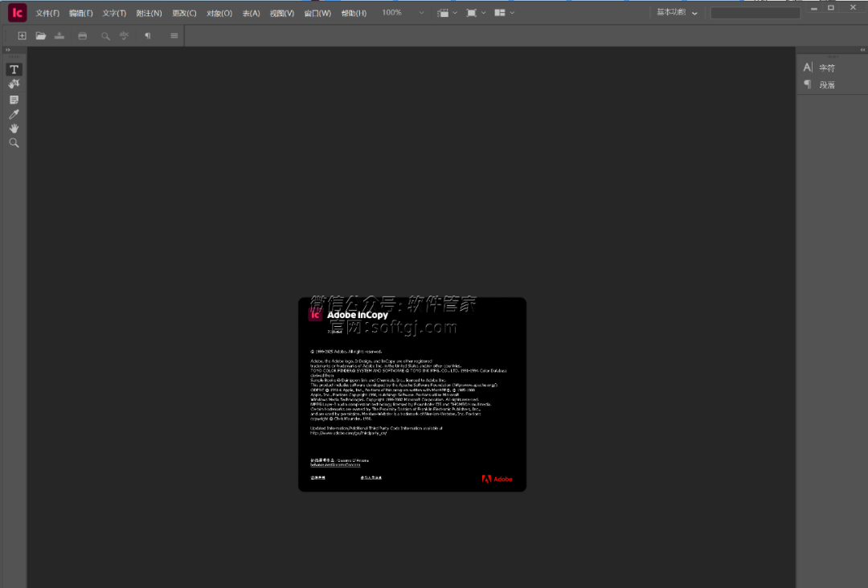Open the screen mode dropdown
The height and width of the screenshot is (588, 868).
coord(475,13)
